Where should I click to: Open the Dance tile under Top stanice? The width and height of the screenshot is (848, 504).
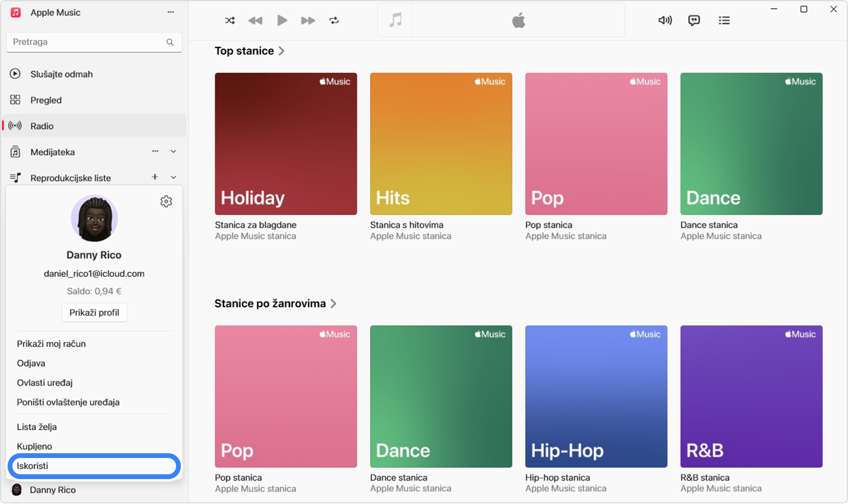751,144
